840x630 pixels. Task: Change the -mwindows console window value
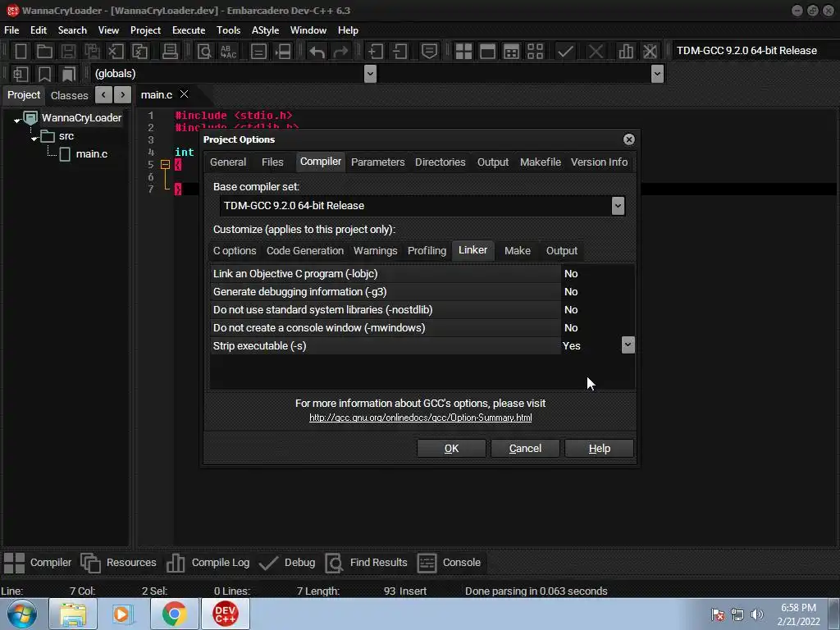tap(597, 328)
